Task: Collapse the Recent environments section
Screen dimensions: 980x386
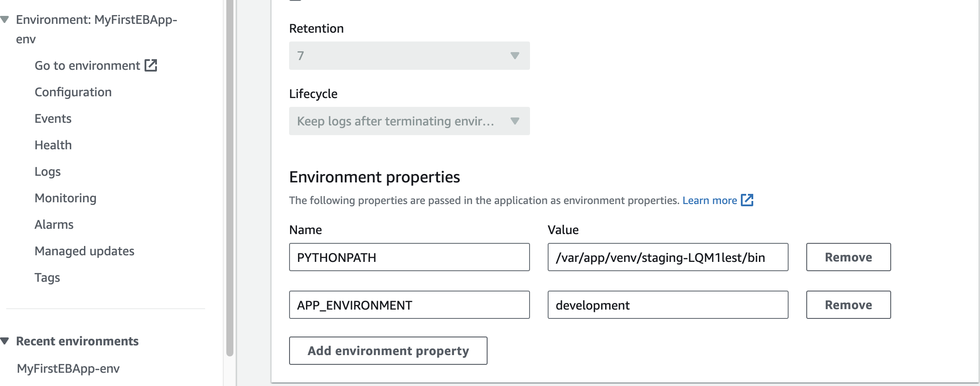Action: pyautogui.click(x=5, y=341)
